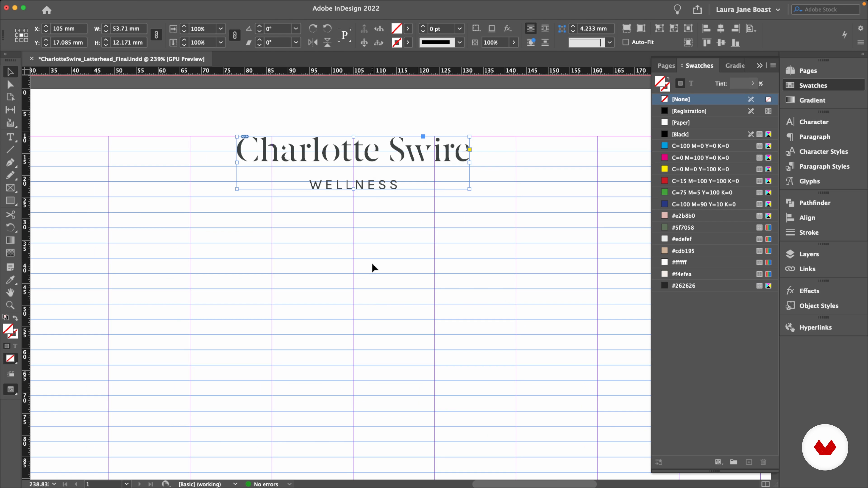
Task: Open the stroke style dropdown
Action: [460, 42]
